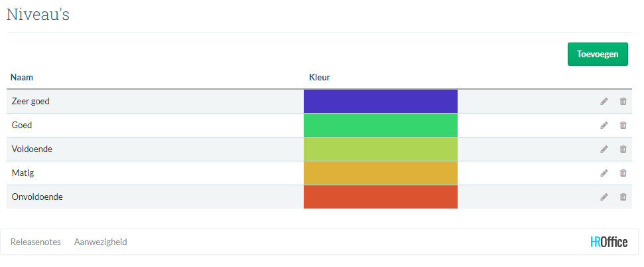Open edit for the Matig level

[x=604, y=173]
